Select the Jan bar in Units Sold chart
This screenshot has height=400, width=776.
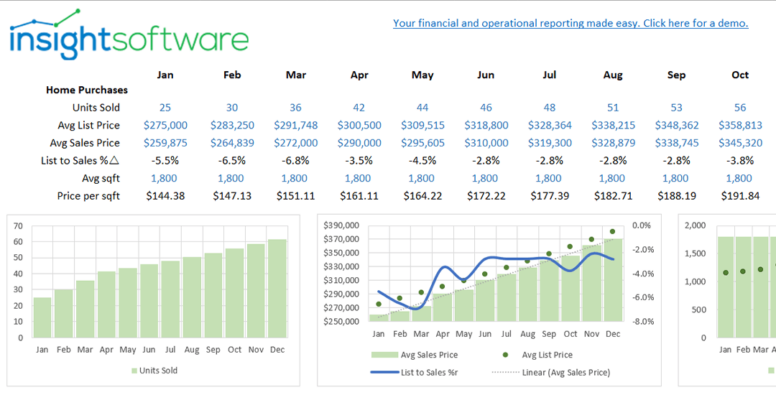pos(42,317)
